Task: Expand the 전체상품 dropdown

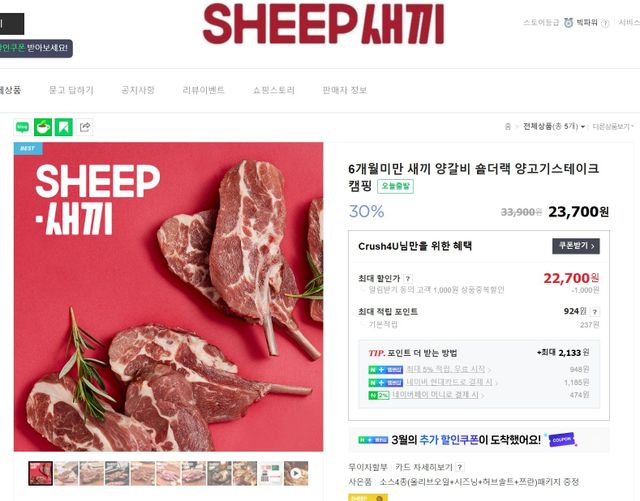Action: [x=554, y=127]
